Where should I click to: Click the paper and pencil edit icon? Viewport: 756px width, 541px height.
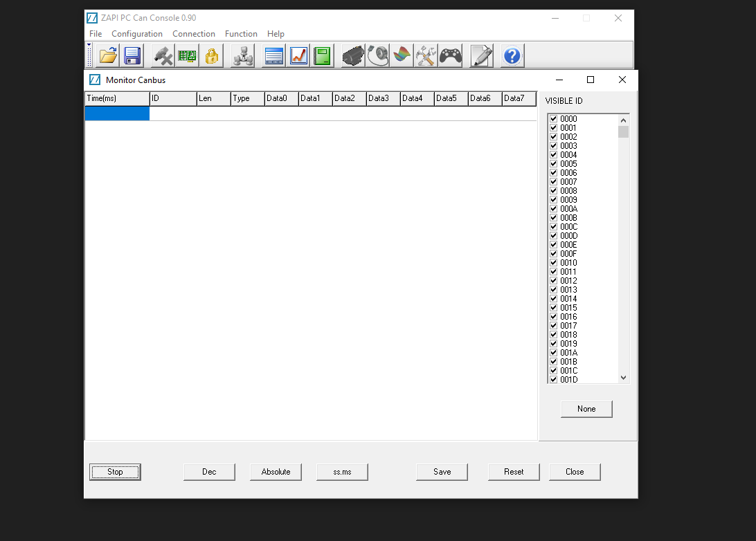click(481, 56)
